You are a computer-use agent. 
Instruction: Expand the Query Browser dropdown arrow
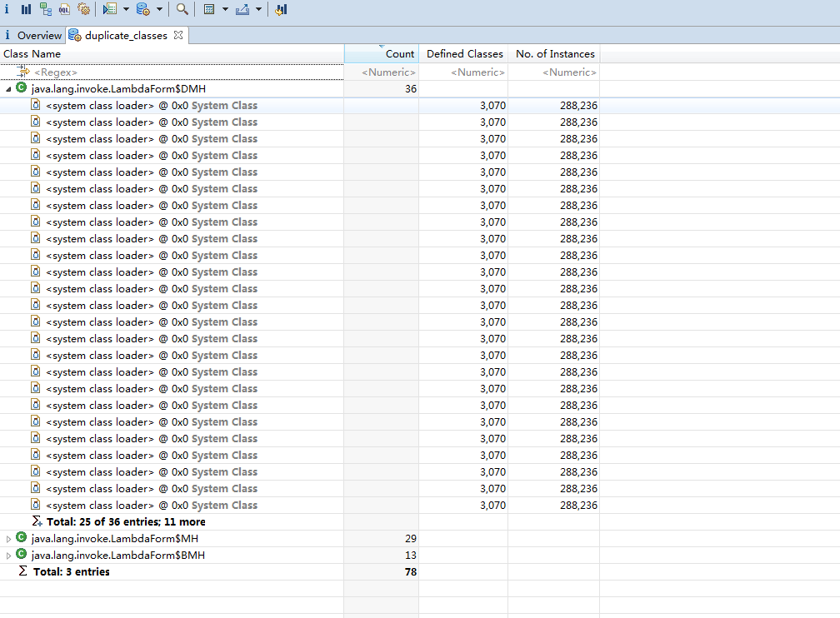[159, 9]
